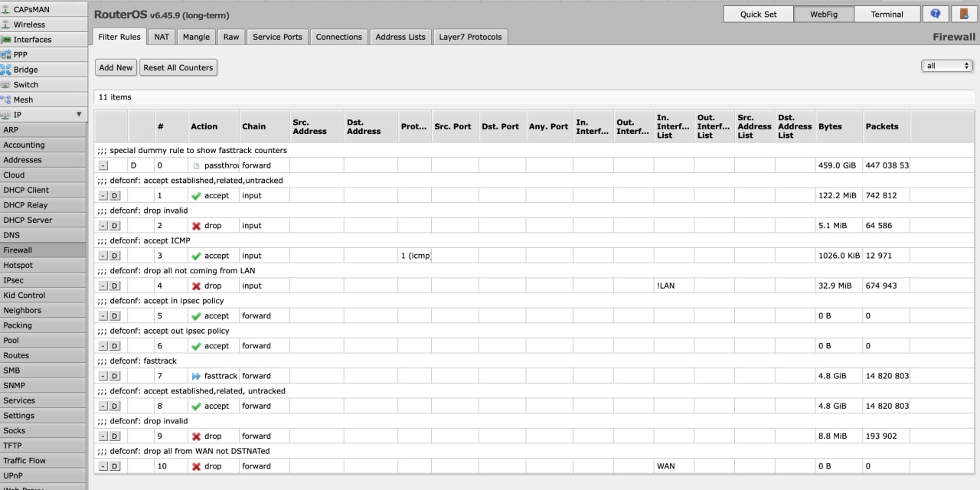The image size is (980, 490).
Task: Toggle disable (D) for rule 5
Action: (x=115, y=316)
